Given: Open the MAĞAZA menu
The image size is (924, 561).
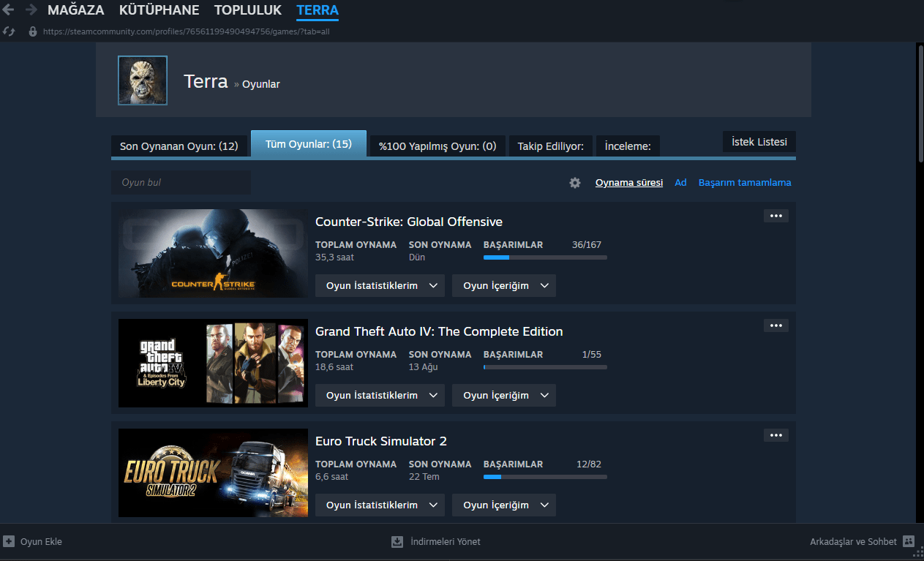Looking at the screenshot, I should [76, 10].
